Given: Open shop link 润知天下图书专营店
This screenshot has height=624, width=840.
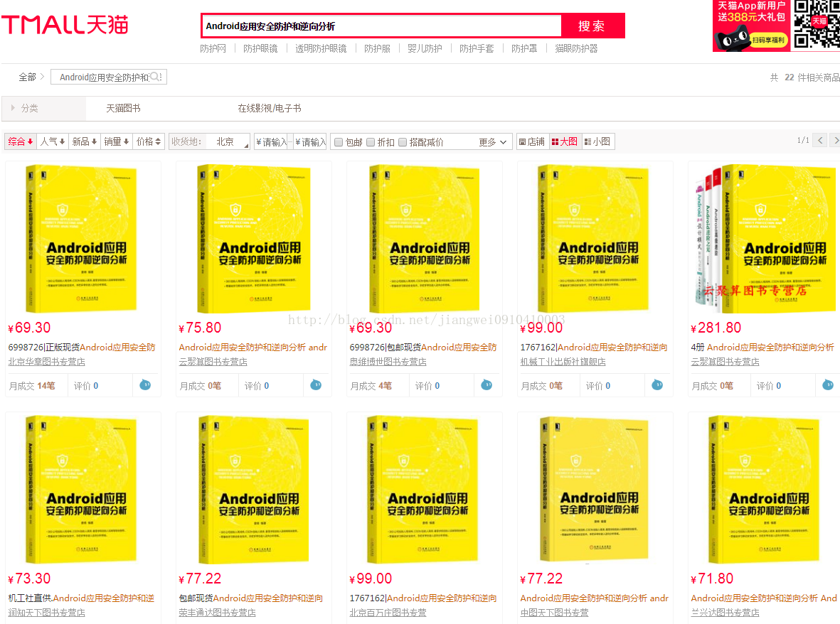Looking at the screenshot, I should tap(47, 612).
